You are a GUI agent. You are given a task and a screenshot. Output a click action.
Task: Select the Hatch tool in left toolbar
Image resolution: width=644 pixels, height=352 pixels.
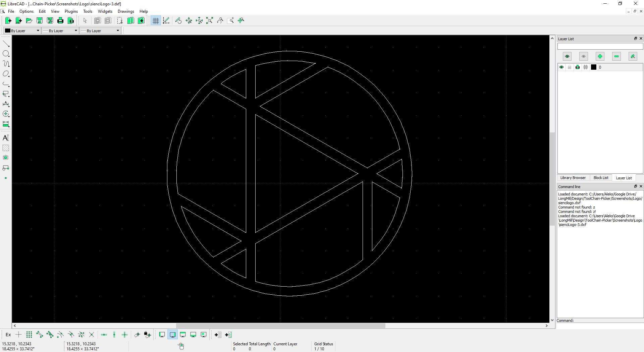(x=6, y=148)
